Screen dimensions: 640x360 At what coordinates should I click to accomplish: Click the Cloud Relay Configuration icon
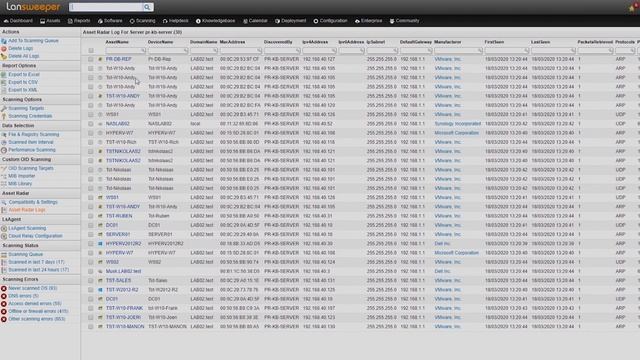pos(4,236)
